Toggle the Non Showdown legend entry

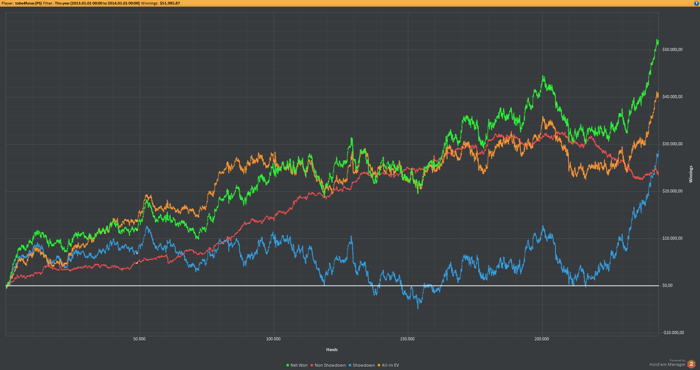point(328,365)
